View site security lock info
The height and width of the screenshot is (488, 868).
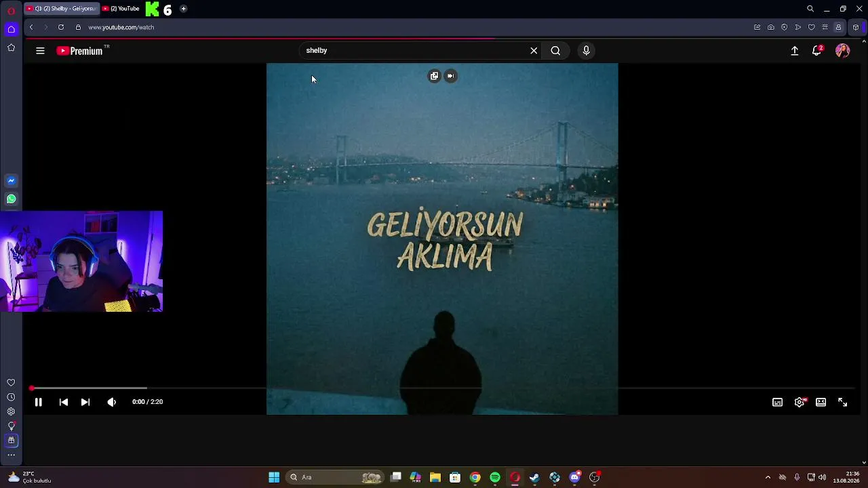point(78,27)
